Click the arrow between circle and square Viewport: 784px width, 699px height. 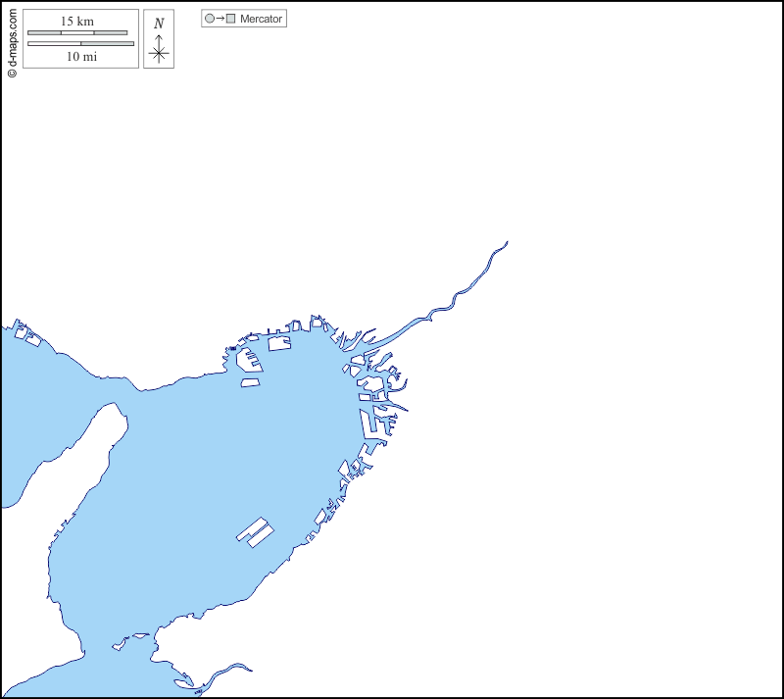click(x=220, y=19)
